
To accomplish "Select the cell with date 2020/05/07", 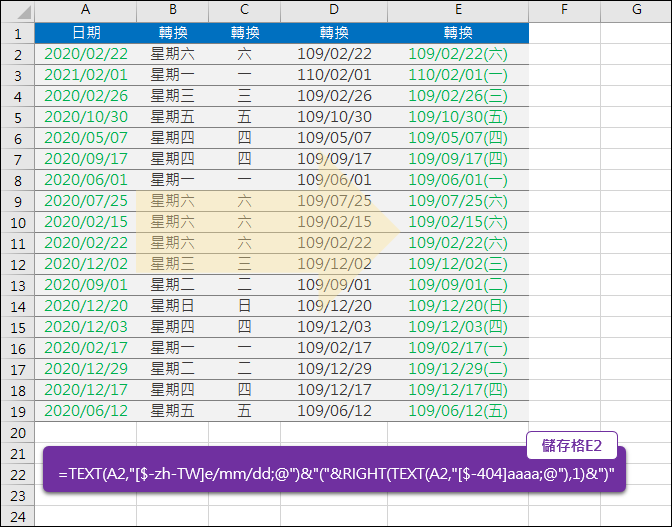I will coord(86,138).
